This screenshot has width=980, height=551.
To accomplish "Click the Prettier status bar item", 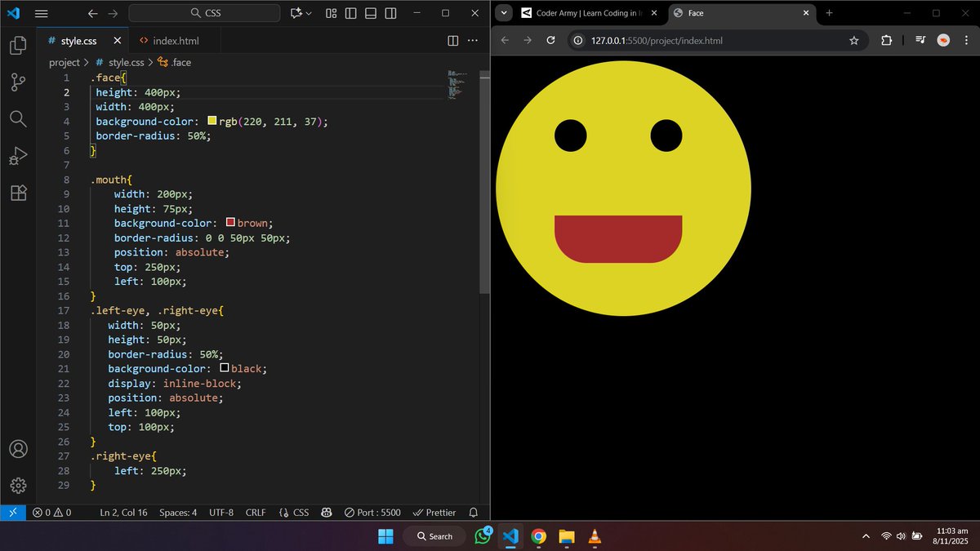I will click(x=434, y=513).
